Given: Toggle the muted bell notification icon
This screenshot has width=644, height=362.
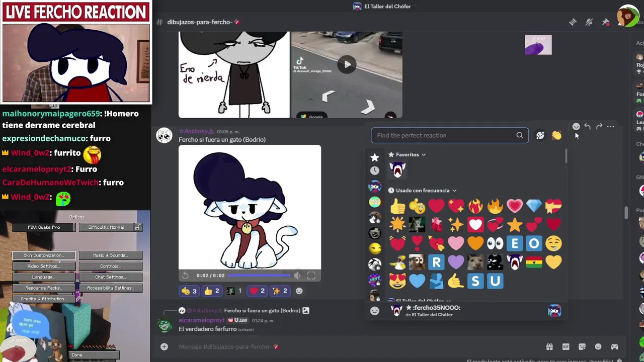Looking at the screenshot, I should [589, 22].
